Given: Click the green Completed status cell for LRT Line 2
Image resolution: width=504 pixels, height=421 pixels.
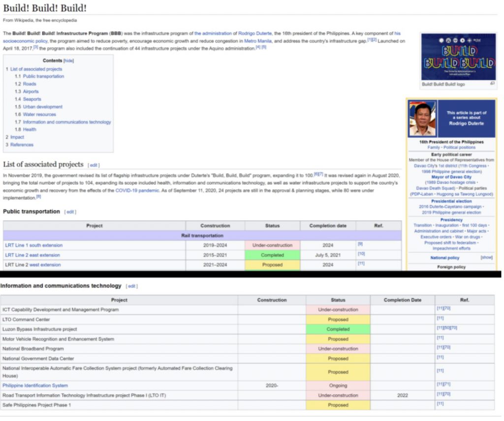Looking at the screenshot, I should [x=272, y=255].
